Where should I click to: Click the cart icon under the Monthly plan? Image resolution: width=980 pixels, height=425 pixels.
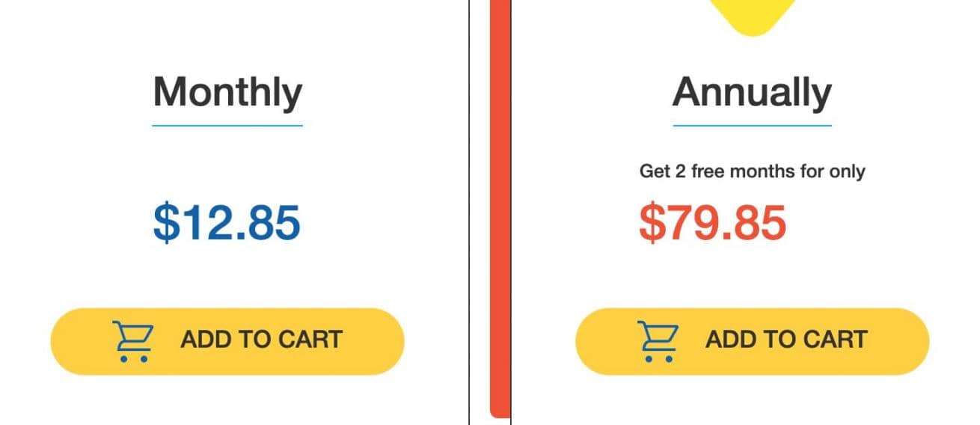(133, 341)
